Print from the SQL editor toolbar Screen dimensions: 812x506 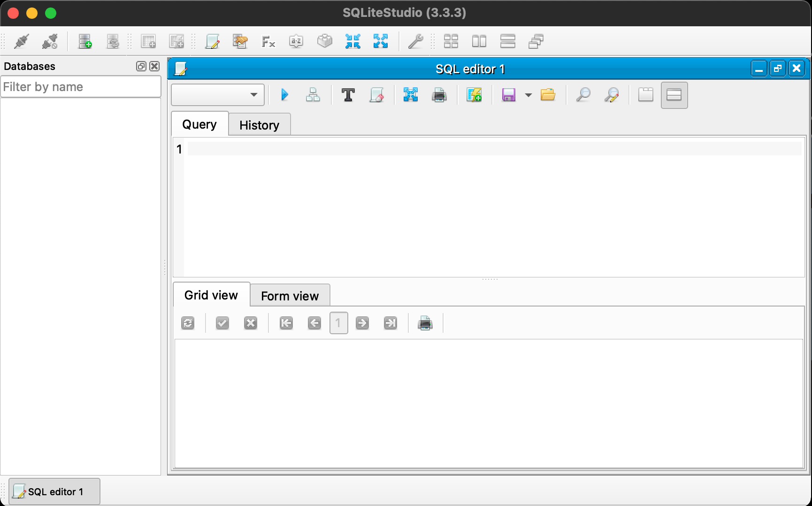tap(439, 95)
